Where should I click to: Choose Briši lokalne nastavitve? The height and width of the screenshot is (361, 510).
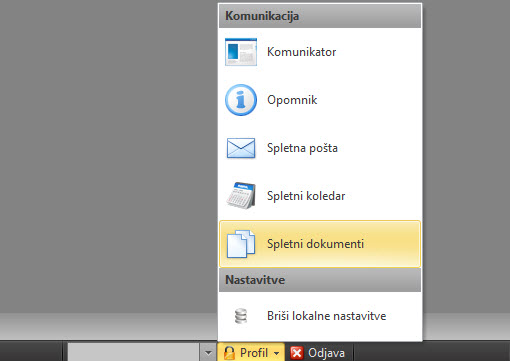tap(320, 316)
